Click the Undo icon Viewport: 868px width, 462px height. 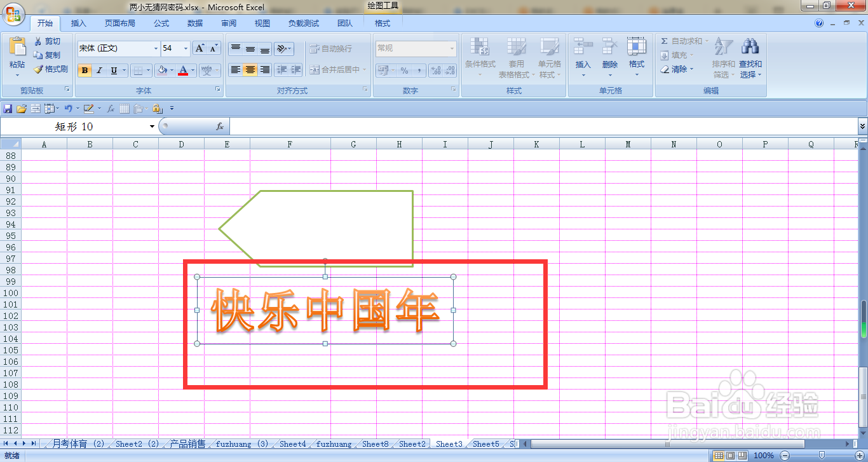click(x=69, y=108)
